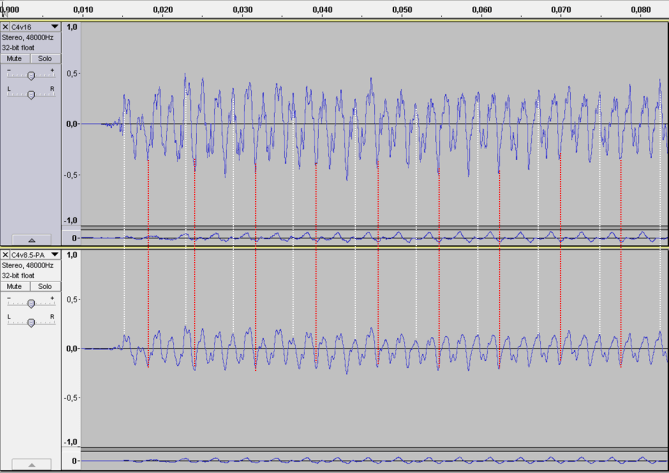Close the C4v16 track with X
Screen dimensions: 669x473
[6, 27]
